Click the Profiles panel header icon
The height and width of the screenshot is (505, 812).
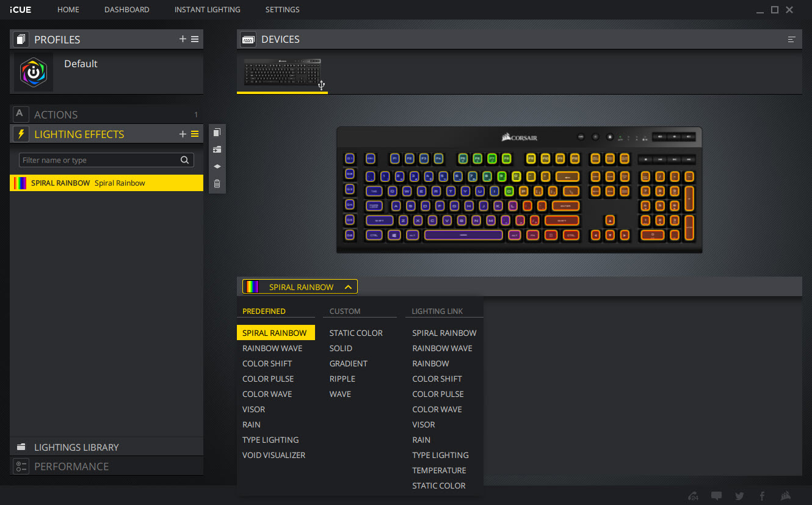[21, 39]
